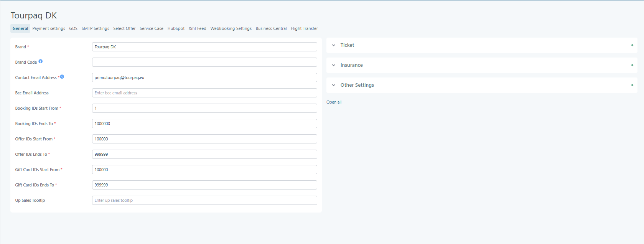644x244 pixels.
Task: Expand the Ticket section
Action: pyautogui.click(x=347, y=45)
